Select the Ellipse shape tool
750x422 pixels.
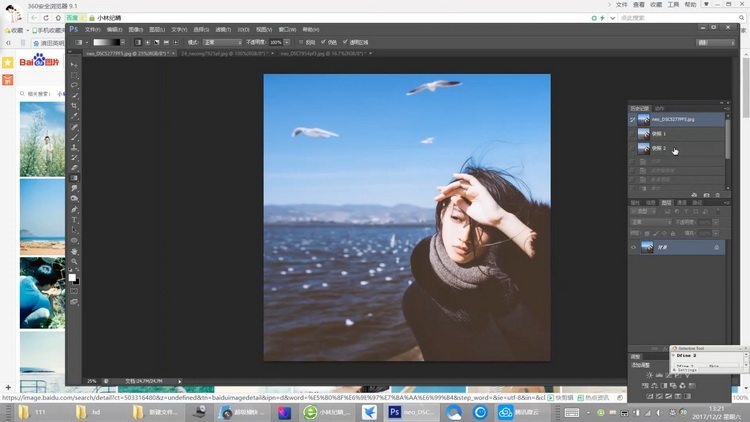coord(74,241)
